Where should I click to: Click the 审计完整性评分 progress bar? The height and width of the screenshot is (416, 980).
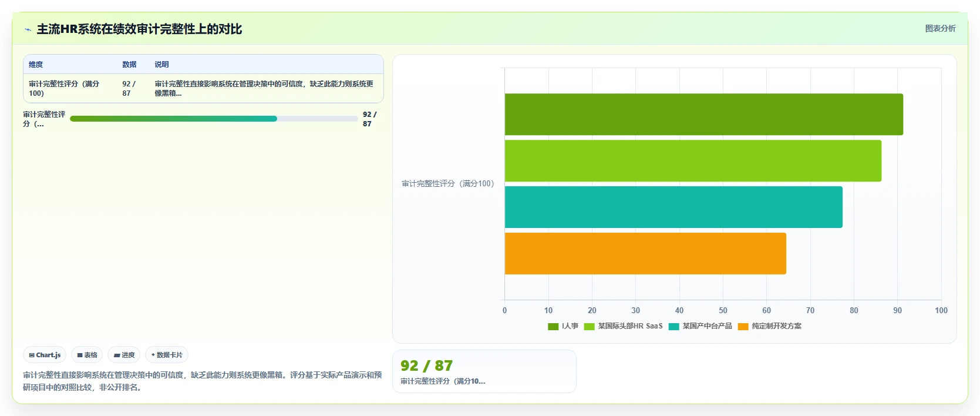coord(214,119)
